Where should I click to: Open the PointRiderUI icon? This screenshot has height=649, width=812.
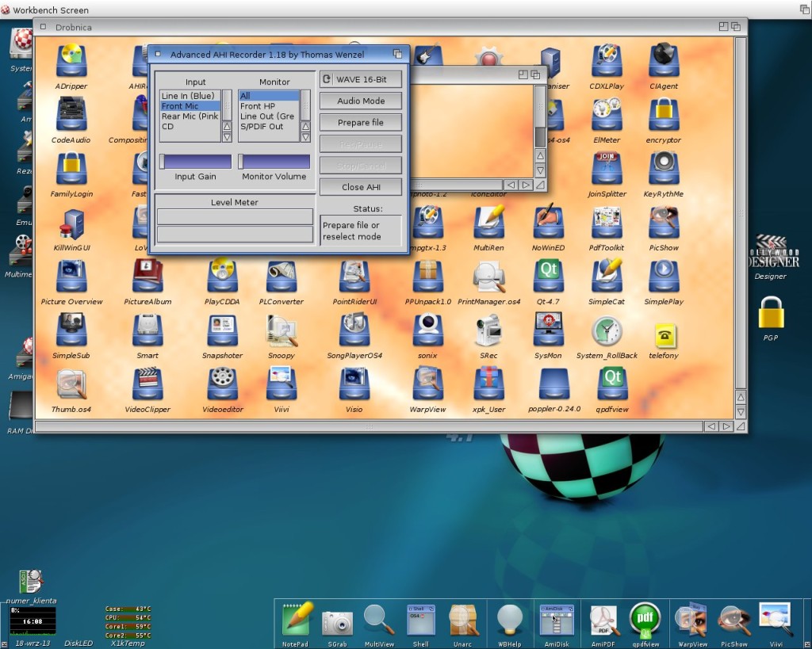click(354, 277)
